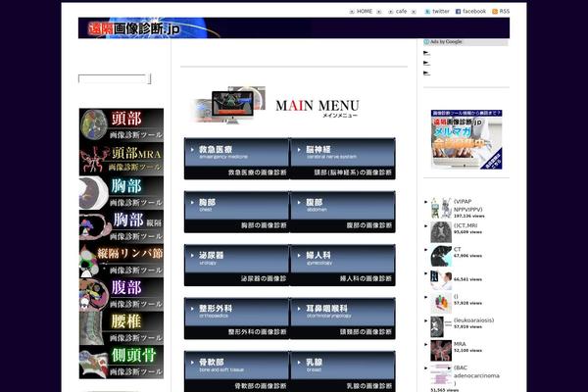Open 側頭骨 画像診断ツール banner
Image resolution: width=588 pixels, height=392 pixels.
click(122, 362)
